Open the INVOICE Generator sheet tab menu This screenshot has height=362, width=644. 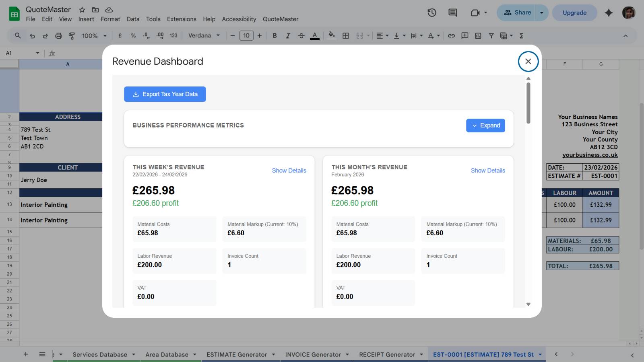pyautogui.click(x=347, y=354)
